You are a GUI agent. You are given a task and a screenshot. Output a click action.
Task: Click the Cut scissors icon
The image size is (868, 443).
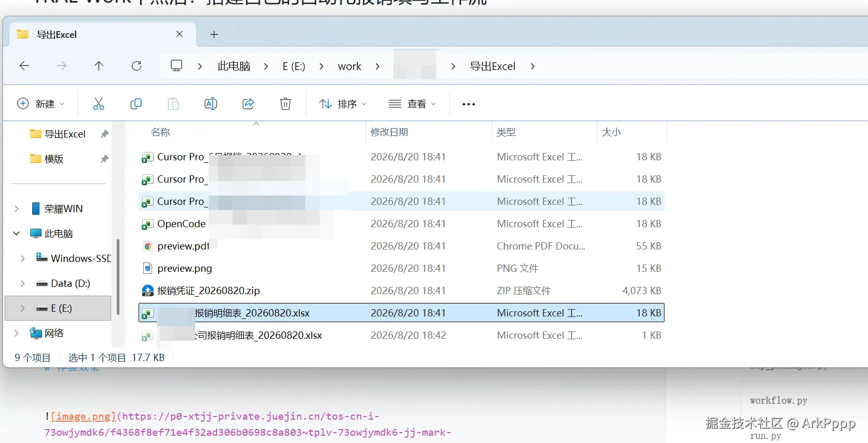98,104
